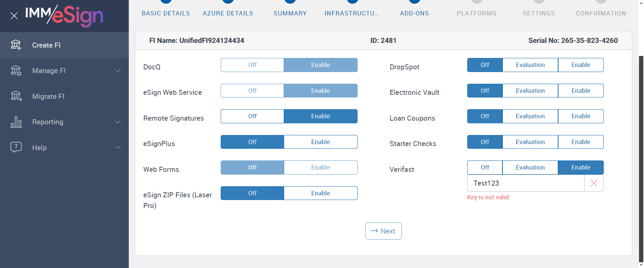This screenshot has width=644, height=268.
Task: Set DropSpot to Evaluation
Action: [530, 65]
